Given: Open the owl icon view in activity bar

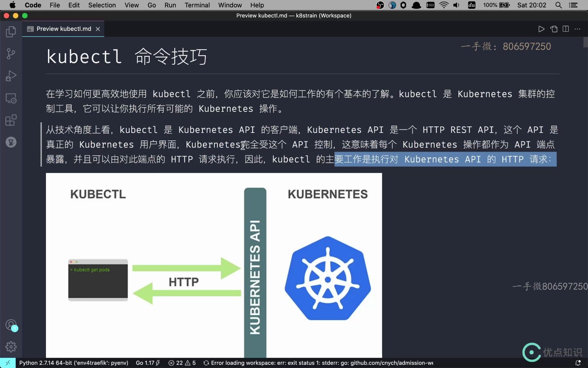Looking at the screenshot, I should tap(11, 142).
